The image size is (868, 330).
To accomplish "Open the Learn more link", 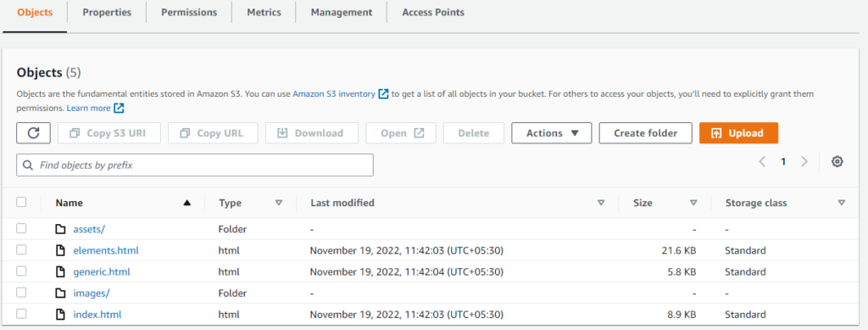I will tap(88, 108).
